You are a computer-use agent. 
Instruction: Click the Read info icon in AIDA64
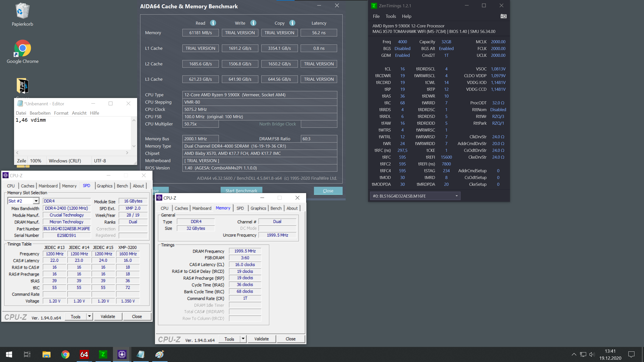pyautogui.click(x=213, y=23)
